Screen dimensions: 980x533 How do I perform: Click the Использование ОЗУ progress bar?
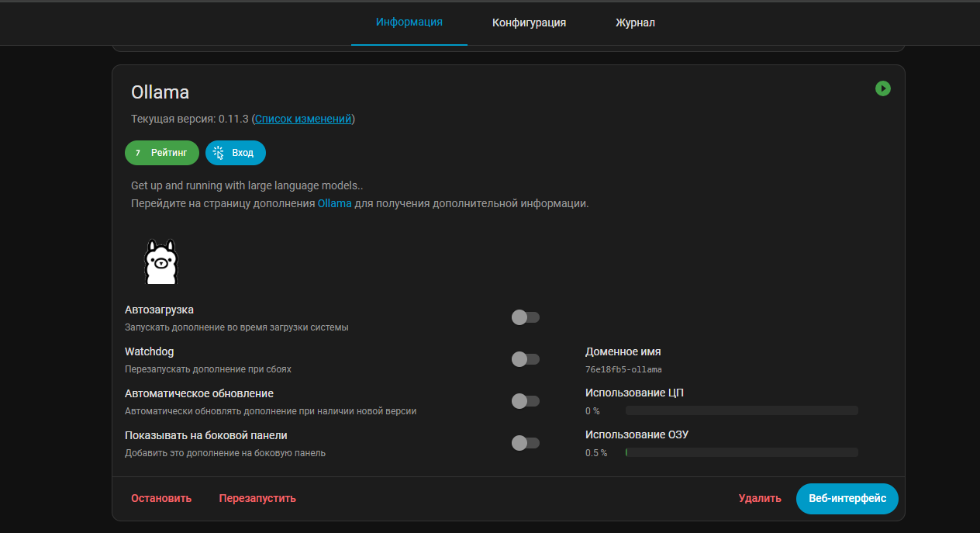pyautogui.click(x=741, y=452)
